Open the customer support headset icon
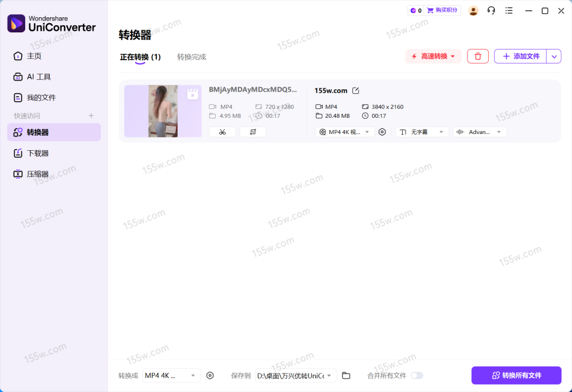 [491, 11]
